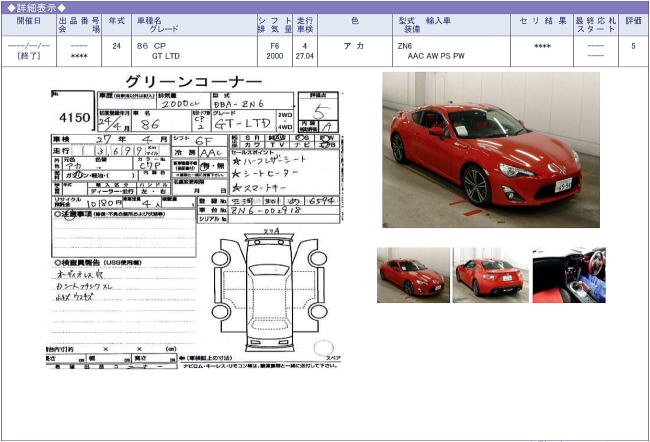Click the 'セールスポイント' label on sheet
This screenshot has height=442, width=650.
250,153
